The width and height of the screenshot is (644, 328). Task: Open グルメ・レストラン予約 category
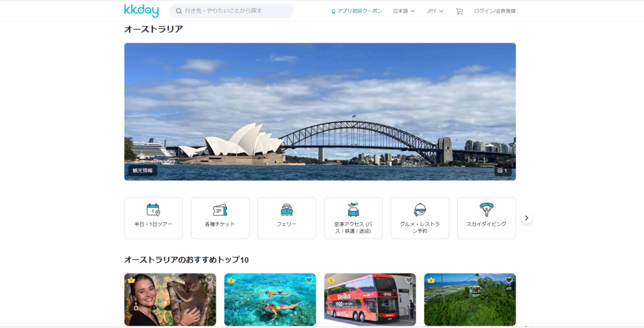419,218
